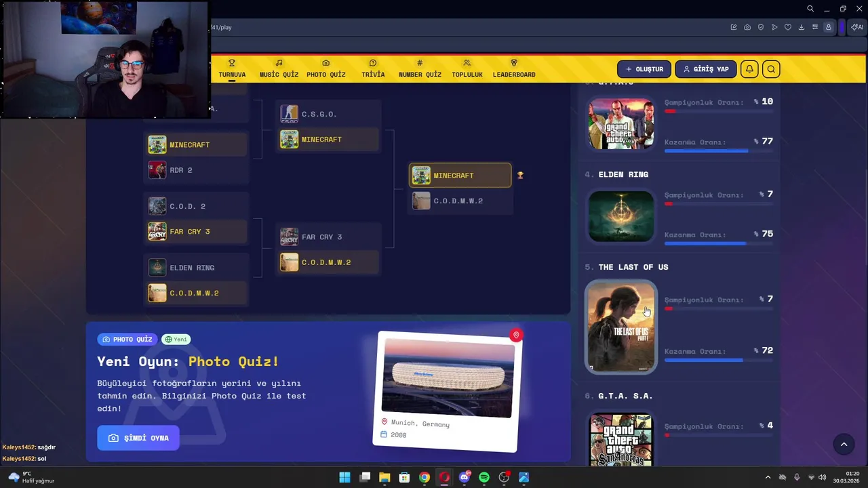Select Far Cry 3 in the semifinal

329,237
